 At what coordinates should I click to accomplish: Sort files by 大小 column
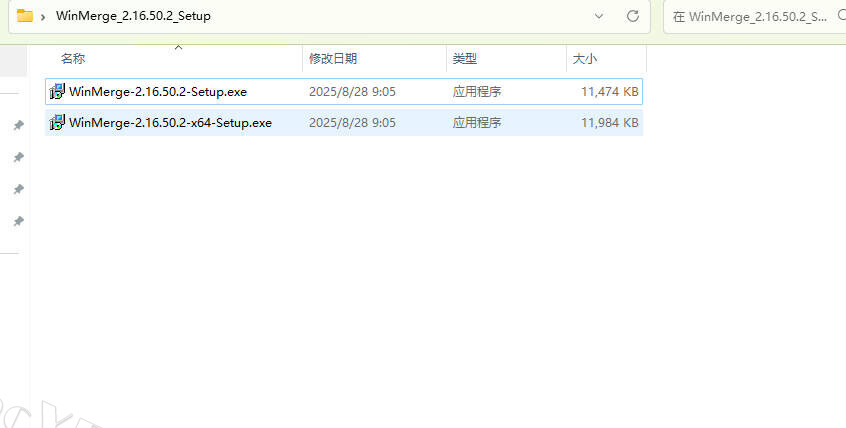coord(584,58)
